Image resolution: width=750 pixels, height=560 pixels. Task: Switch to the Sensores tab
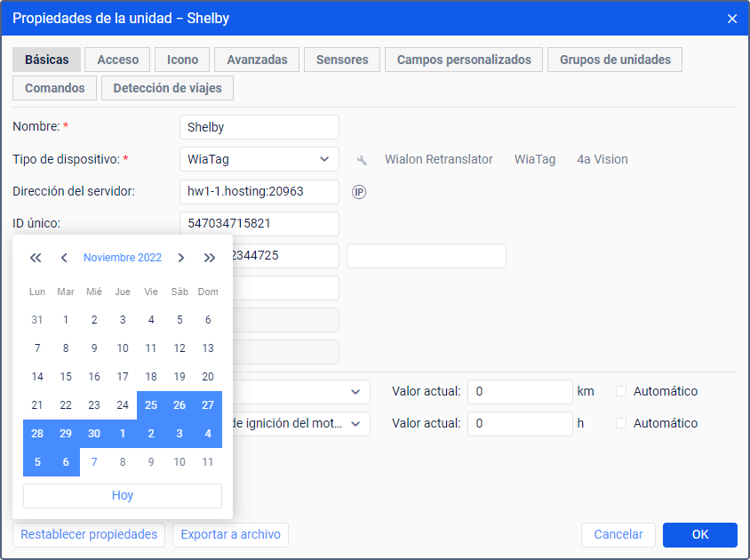[342, 60]
